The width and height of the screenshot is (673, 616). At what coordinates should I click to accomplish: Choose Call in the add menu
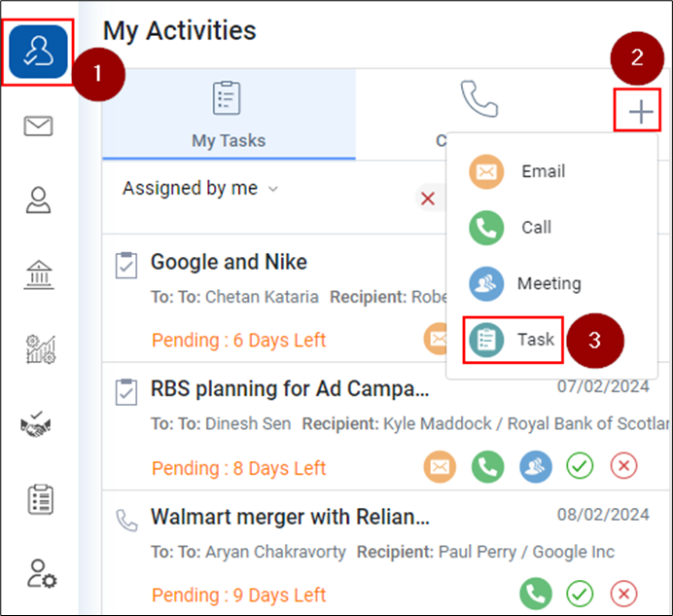pyautogui.click(x=511, y=228)
